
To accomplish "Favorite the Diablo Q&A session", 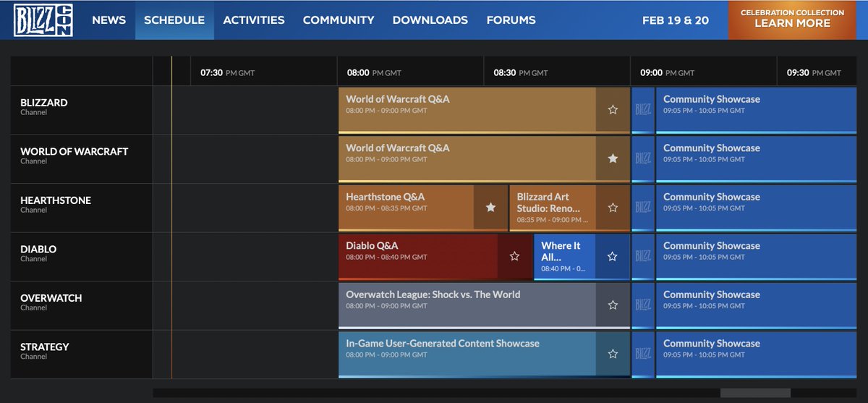I will click(x=514, y=256).
